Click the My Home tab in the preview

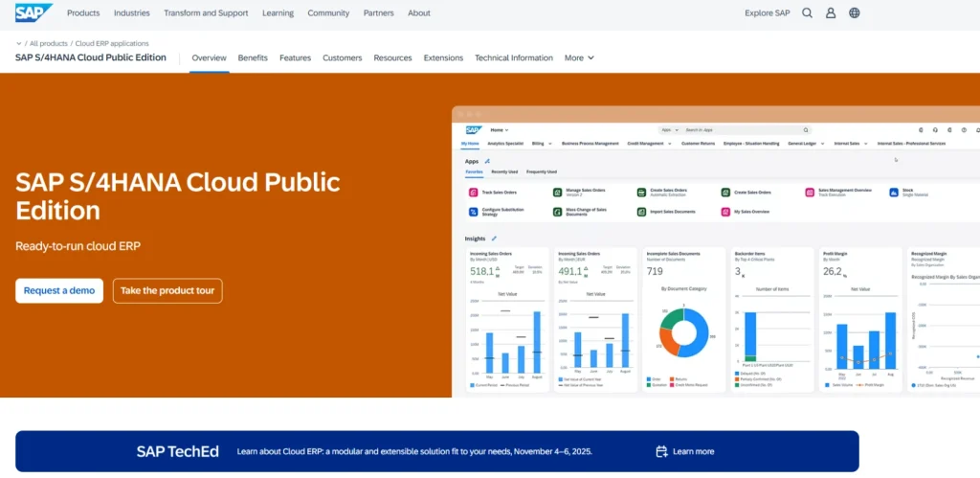pos(470,144)
